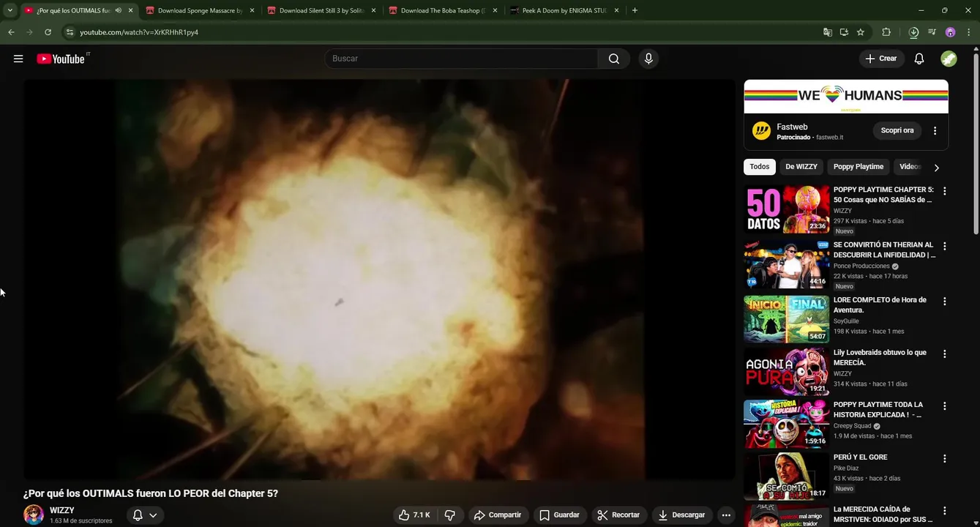Viewport: 980px width, 527px height.
Task: Open YouTube notifications bell
Action: coord(919,59)
